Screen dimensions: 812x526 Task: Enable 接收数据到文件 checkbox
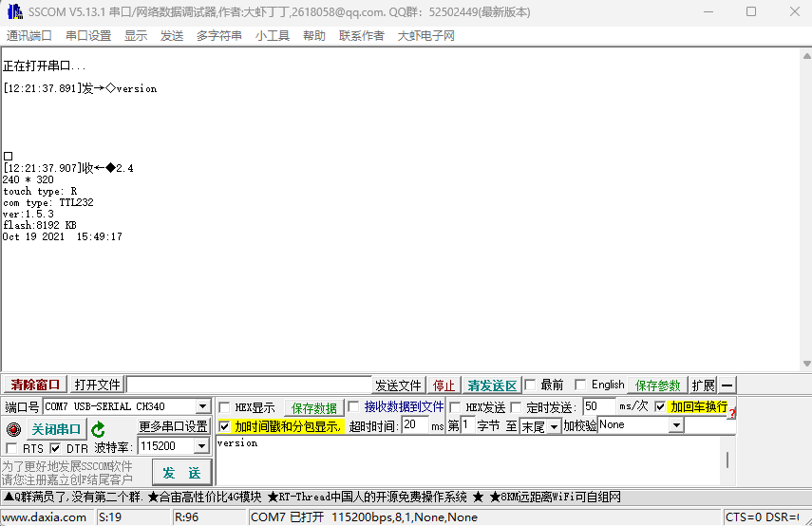click(x=353, y=407)
